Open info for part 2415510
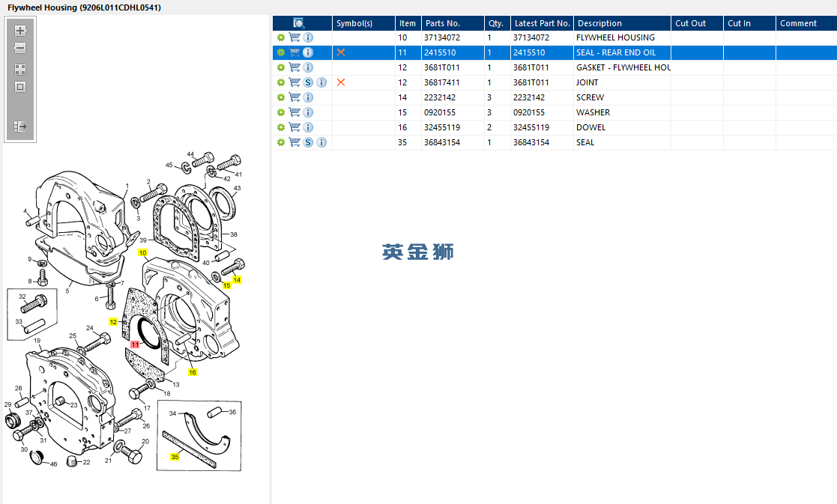 (308, 52)
